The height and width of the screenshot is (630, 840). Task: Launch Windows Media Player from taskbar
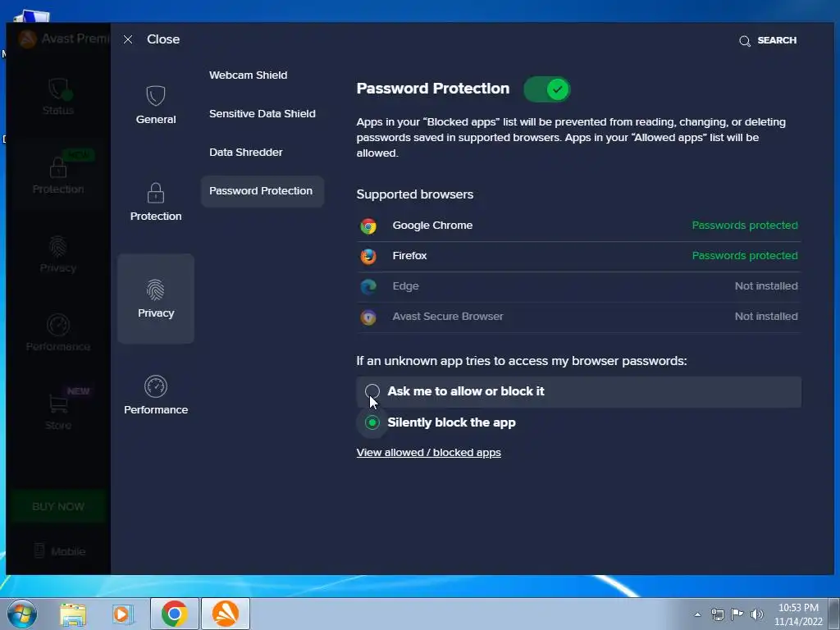[x=123, y=614]
